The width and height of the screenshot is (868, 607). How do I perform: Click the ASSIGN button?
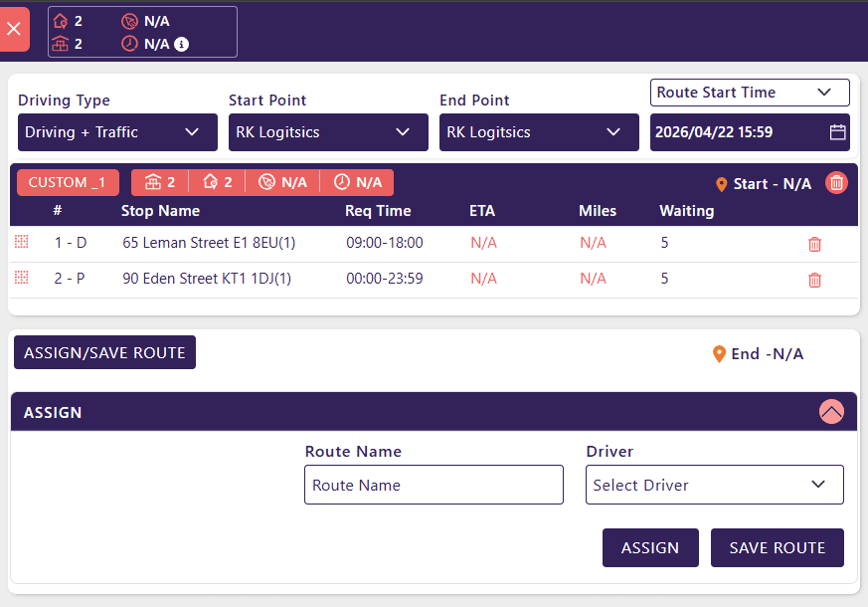[650, 547]
